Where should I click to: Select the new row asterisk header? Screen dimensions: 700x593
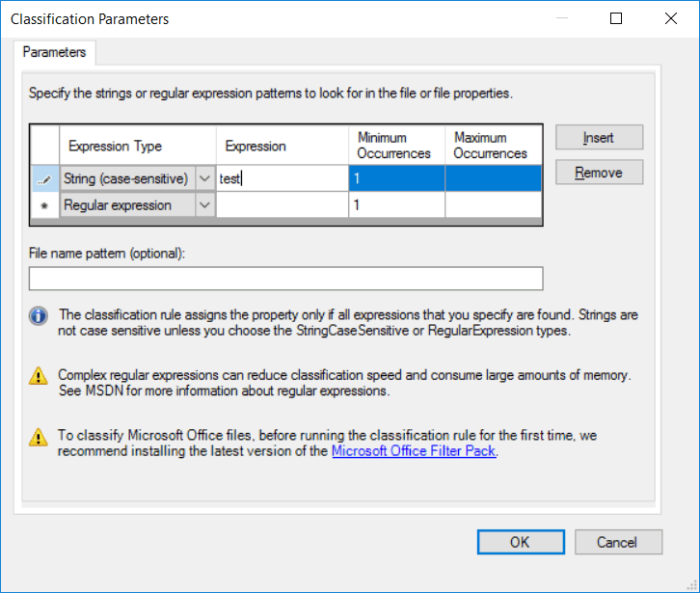pyautogui.click(x=44, y=205)
